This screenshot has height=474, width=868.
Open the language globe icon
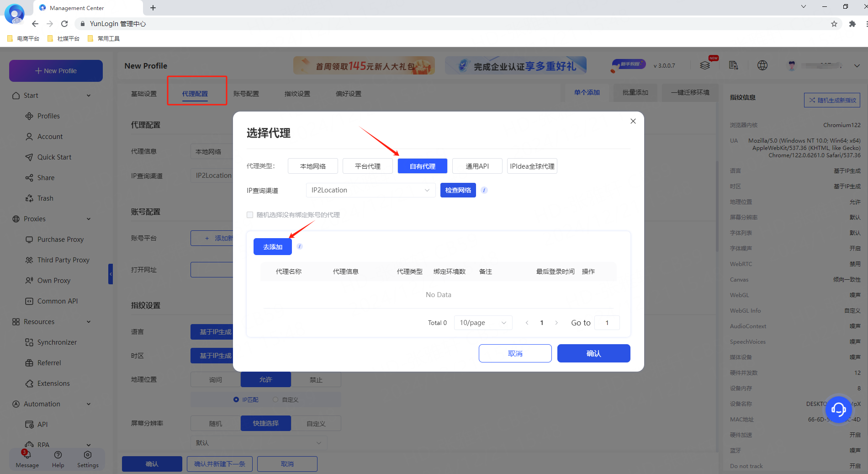point(762,65)
